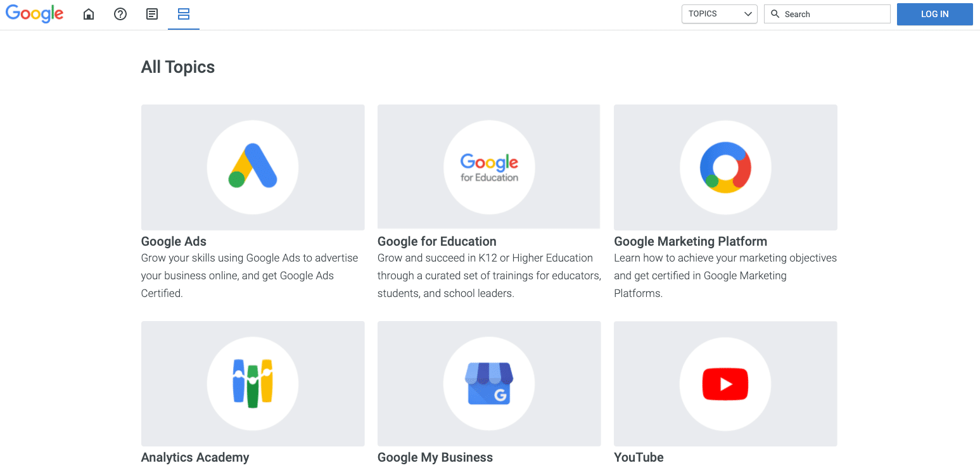Open the Help question mark icon

coord(120,14)
